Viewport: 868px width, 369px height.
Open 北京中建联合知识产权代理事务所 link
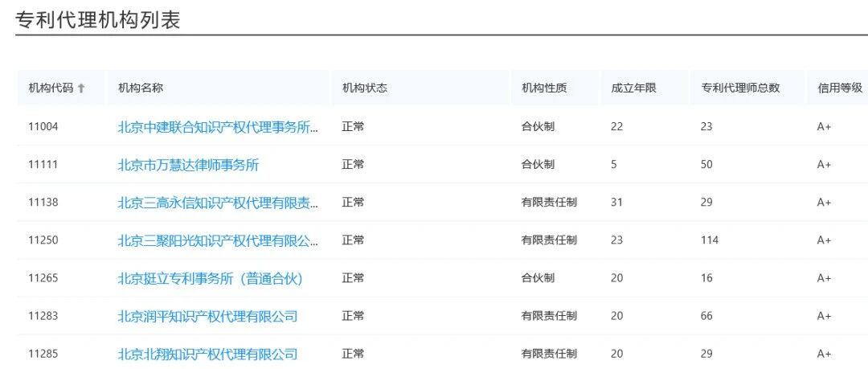pyautogui.click(x=218, y=127)
